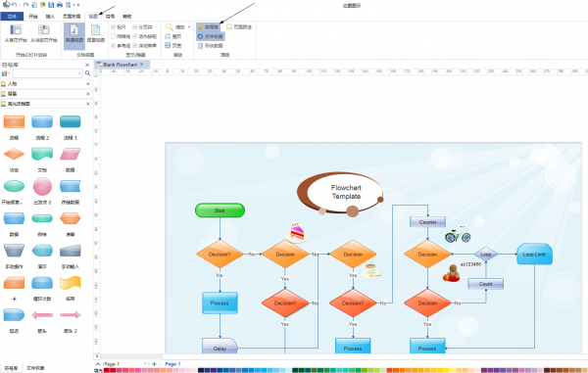Image resolution: width=588 pixels, height=373 pixels.
Task: Open the 插入 insert ribbon tab
Action: coord(50,17)
